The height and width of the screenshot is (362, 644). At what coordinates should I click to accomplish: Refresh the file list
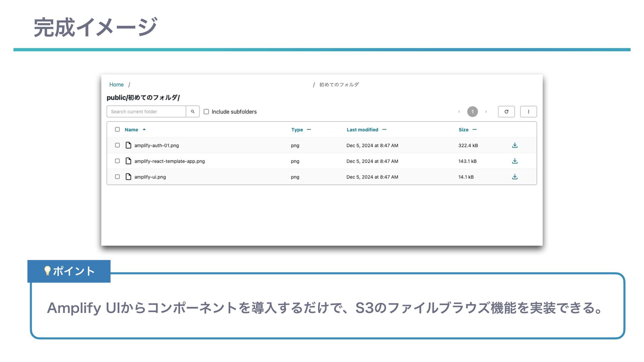click(x=506, y=112)
